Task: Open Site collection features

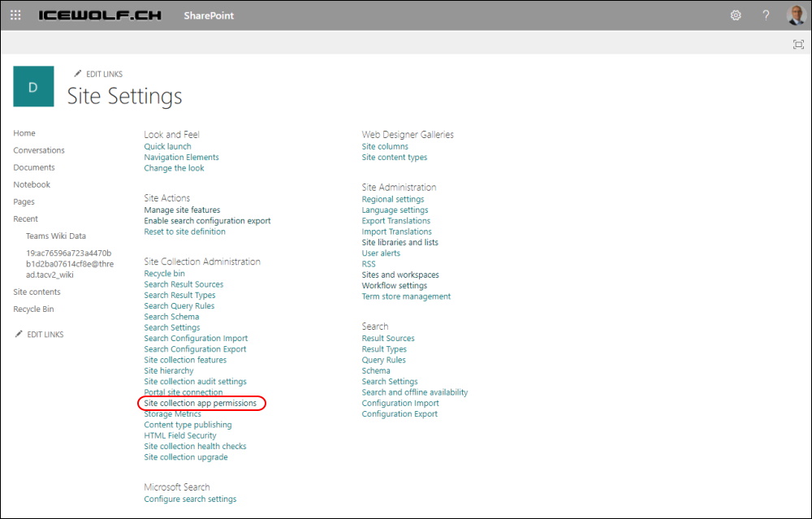Action: 185,360
